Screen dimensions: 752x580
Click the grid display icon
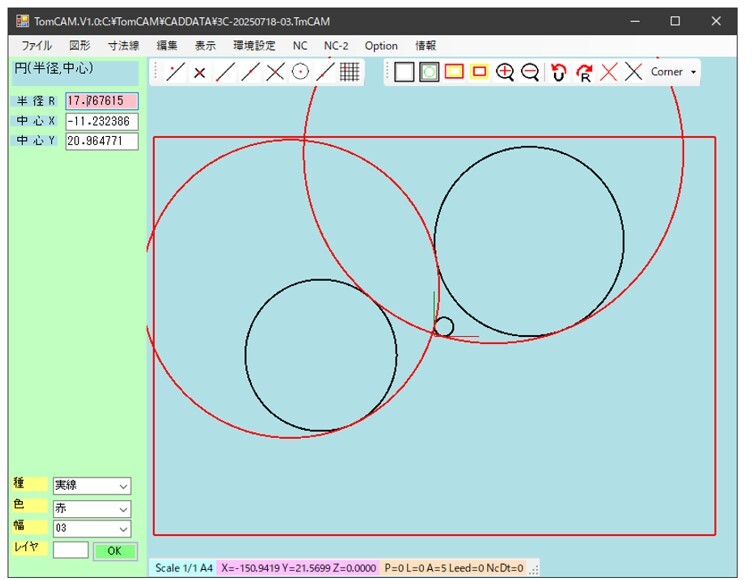pyautogui.click(x=349, y=72)
